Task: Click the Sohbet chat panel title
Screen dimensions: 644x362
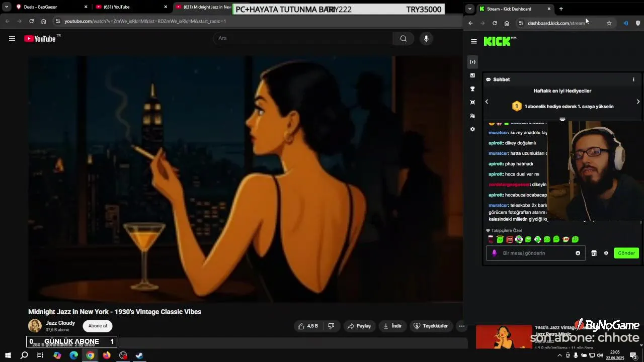Action: coord(502,79)
